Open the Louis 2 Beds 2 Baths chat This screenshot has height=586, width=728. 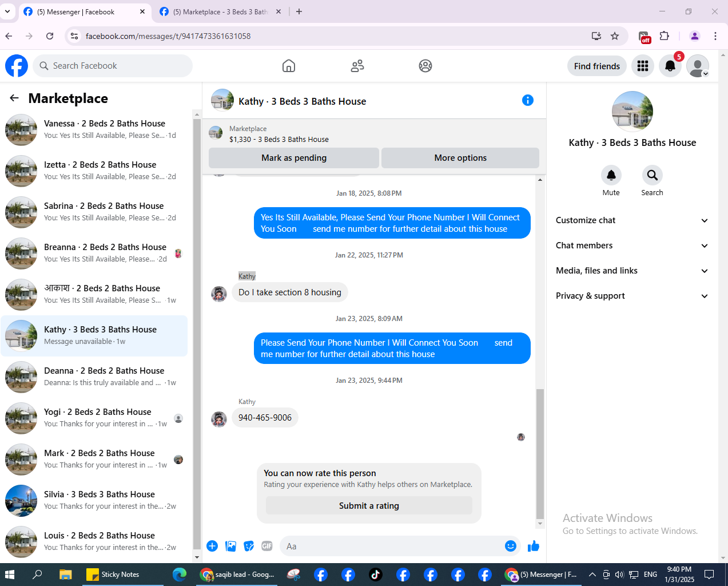[94, 541]
